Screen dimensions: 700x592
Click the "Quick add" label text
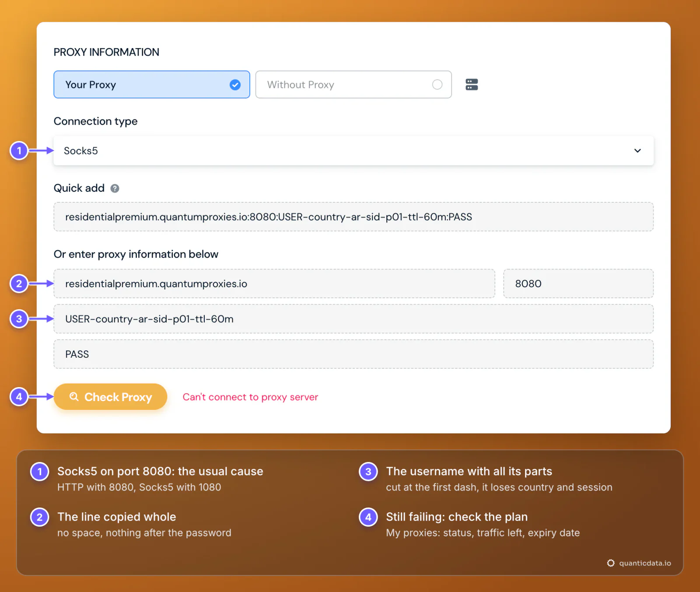pyautogui.click(x=79, y=188)
